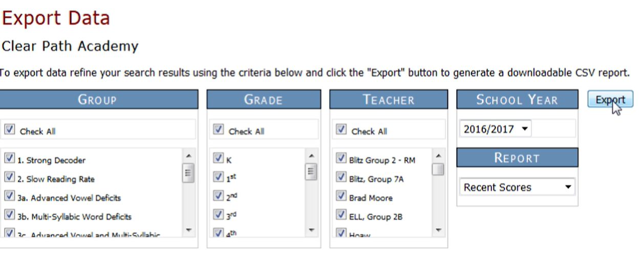This screenshot has height=258, width=644.
Task: Click the Teacher list scrollbar thumb
Action: (438, 169)
